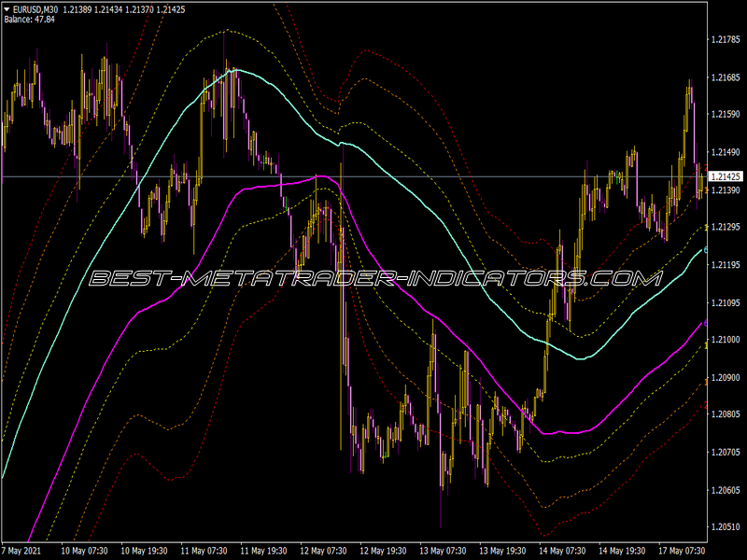The image size is (747, 560).
Task: Click the 17 May 07:30 time label
Action: point(682,551)
